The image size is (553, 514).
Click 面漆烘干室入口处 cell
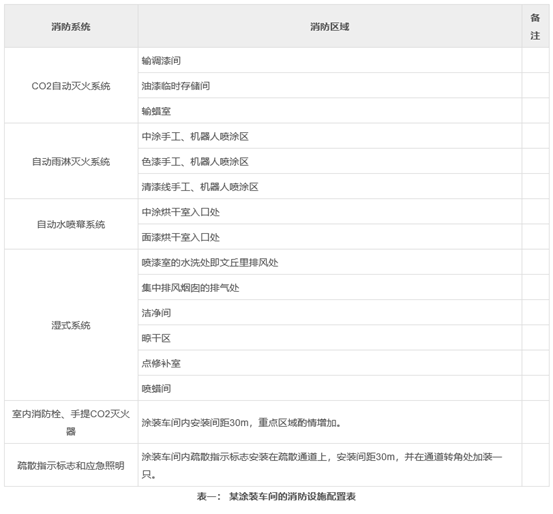pyautogui.click(x=330, y=237)
